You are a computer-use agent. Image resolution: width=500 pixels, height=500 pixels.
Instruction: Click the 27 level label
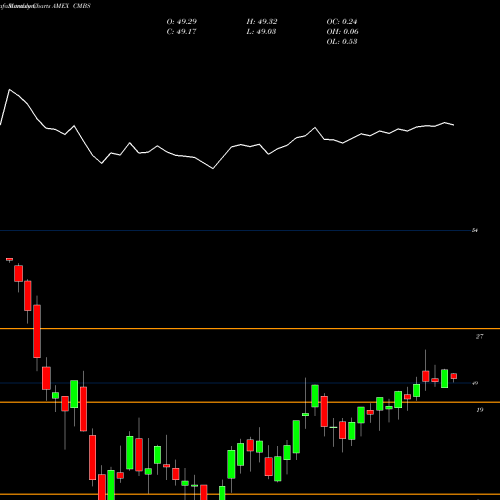point(479,337)
